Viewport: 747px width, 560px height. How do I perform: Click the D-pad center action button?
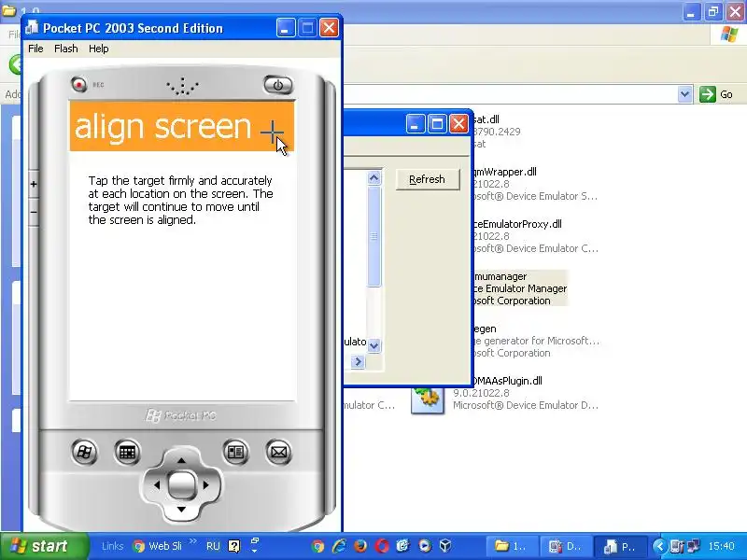click(x=181, y=485)
